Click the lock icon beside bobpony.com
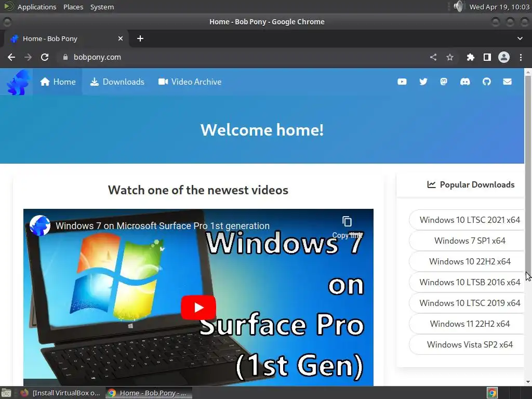Viewport: 532px width, 399px height. coord(65,57)
